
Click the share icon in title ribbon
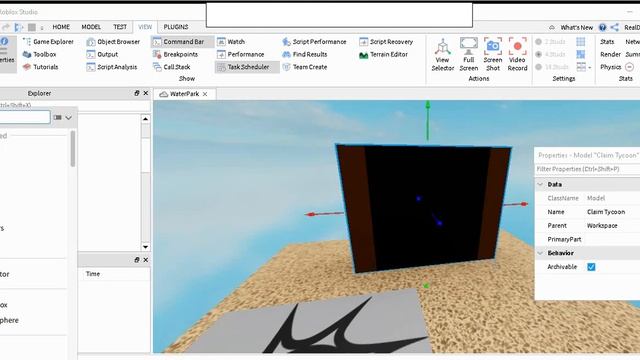[x=615, y=27]
